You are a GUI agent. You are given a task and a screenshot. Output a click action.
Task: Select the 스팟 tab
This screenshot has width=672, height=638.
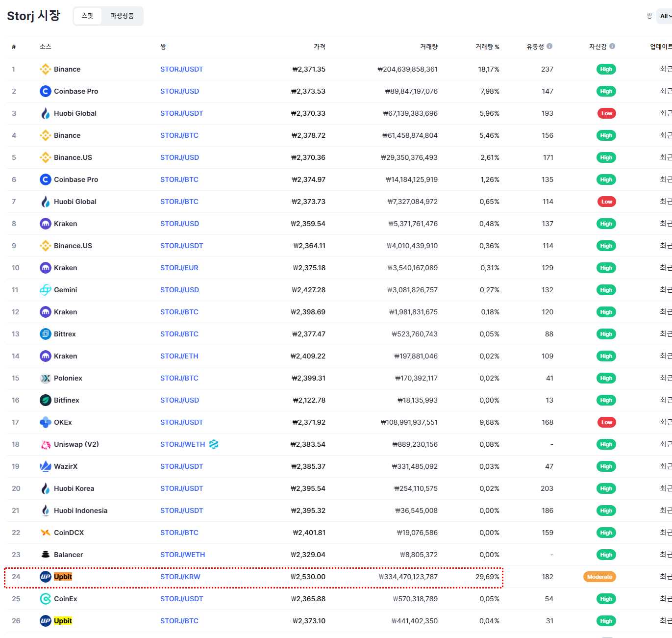click(x=88, y=16)
